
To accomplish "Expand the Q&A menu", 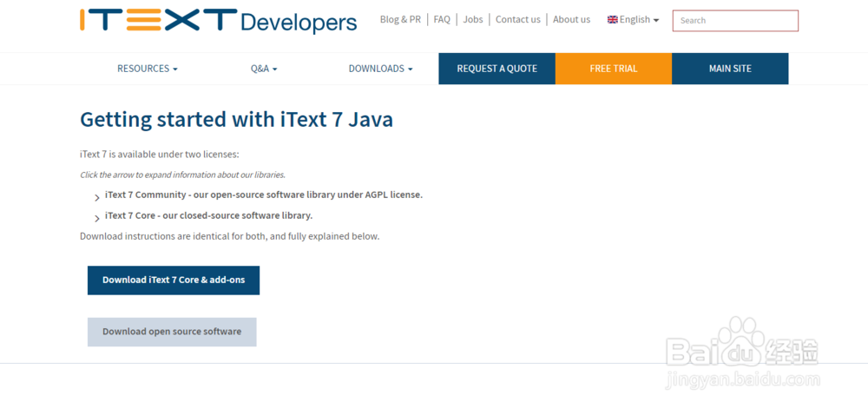I will [x=264, y=69].
